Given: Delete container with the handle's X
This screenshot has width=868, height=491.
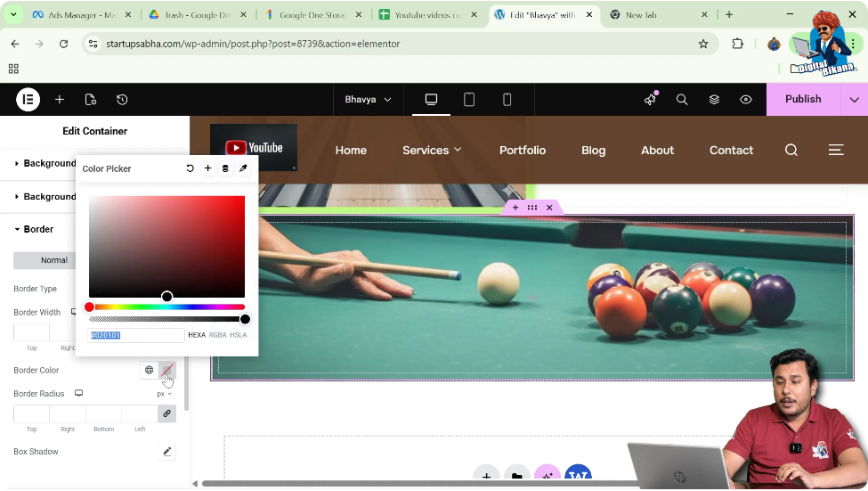Looking at the screenshot, I should (549, 208).
